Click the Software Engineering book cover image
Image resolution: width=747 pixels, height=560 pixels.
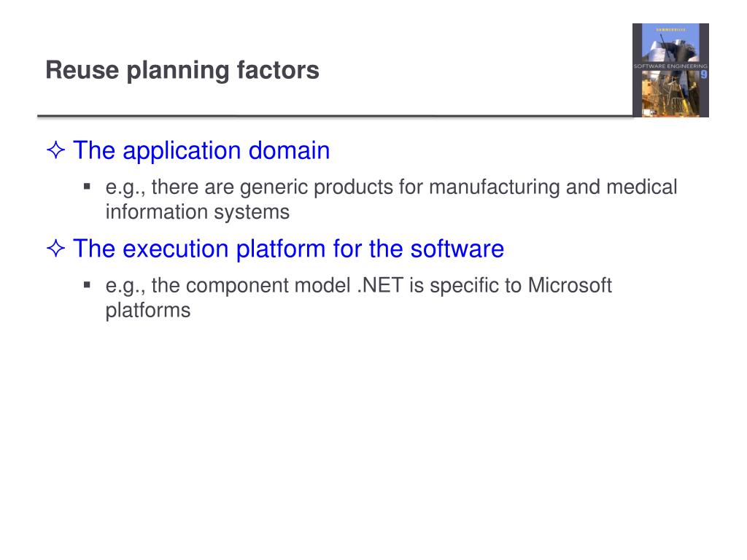click(670, 70)
